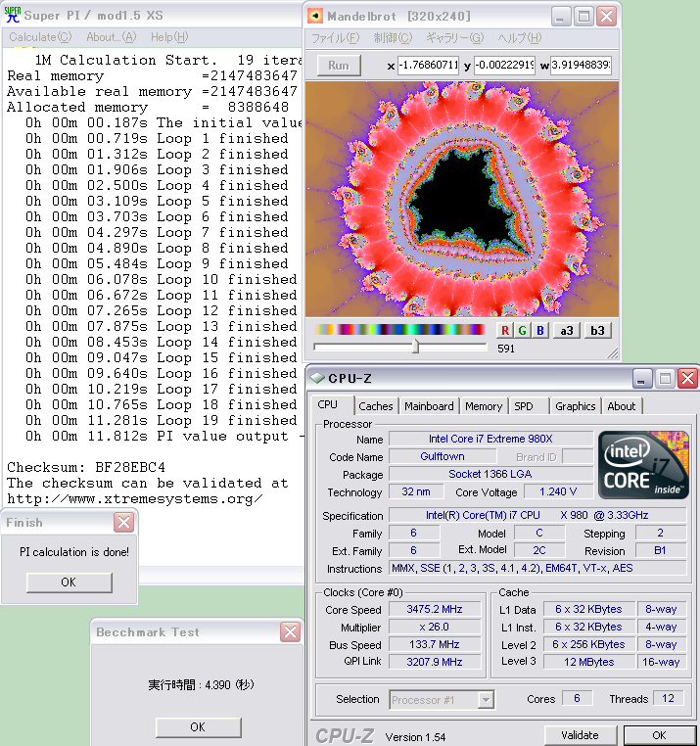The height and width of the screenshot is (746, 700).
Task: Close the Becchmark Test dialog
Action: [290, 631]
